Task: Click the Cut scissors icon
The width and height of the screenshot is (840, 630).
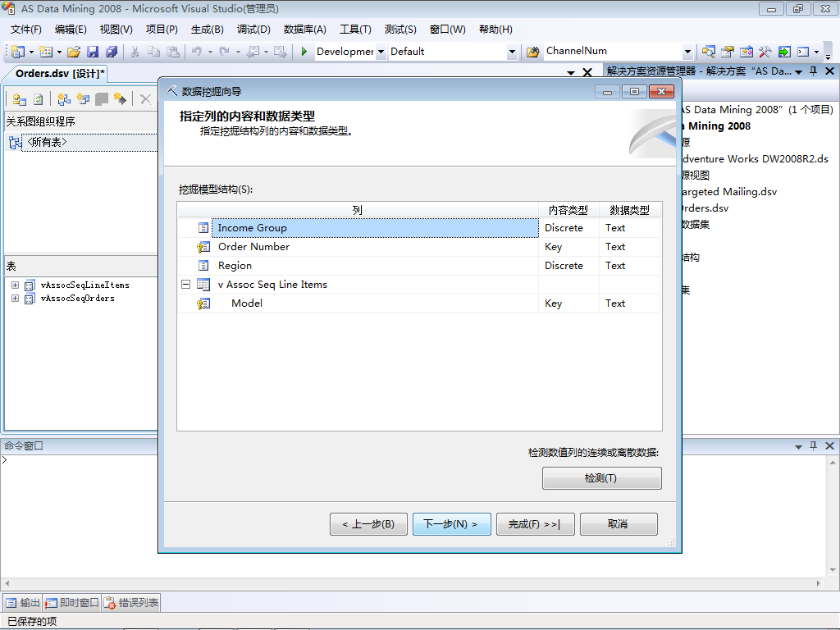Action: [x=135, y=52]
